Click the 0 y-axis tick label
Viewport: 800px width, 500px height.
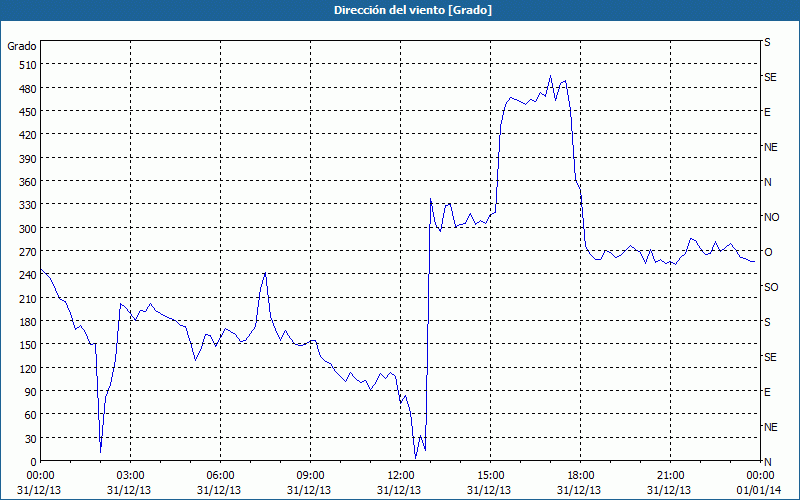click(x=34, y=462)
